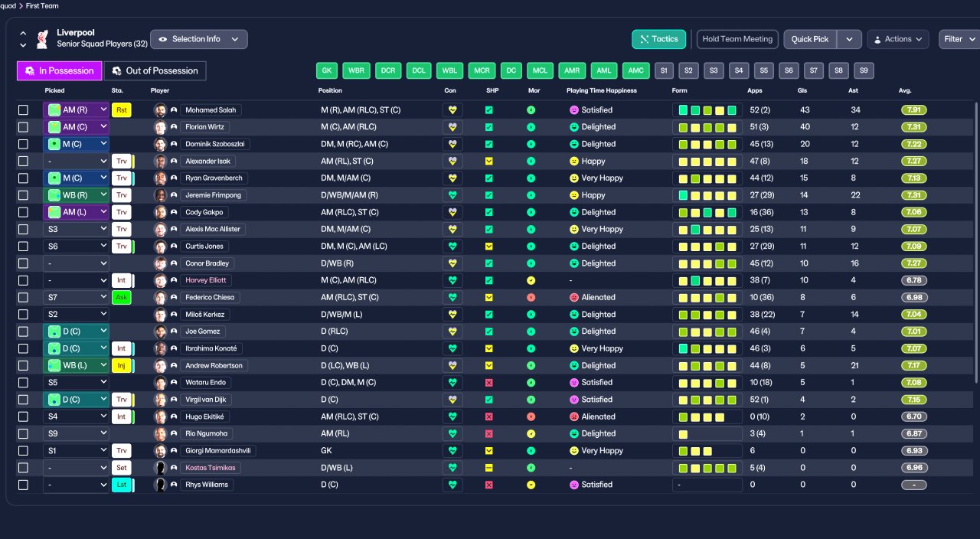Open Alexis Mac Allister's S3 picked dropdown
This screenshot has width=980, height=539.
point(77,229)
